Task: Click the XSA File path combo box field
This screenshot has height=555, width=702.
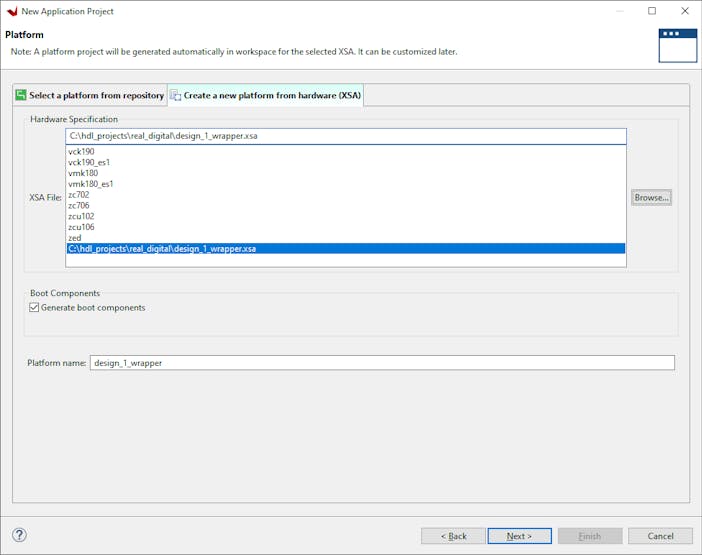Action: (x=346, y=136)
